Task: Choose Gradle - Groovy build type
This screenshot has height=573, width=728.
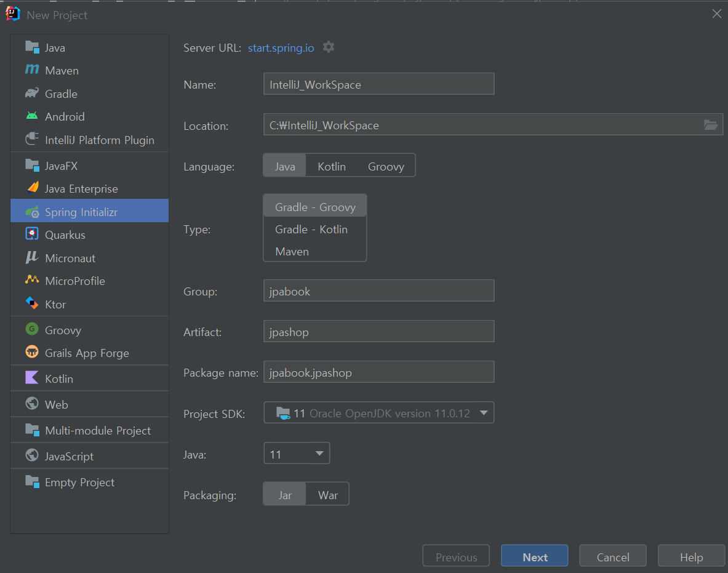Action: pos(315,207)
